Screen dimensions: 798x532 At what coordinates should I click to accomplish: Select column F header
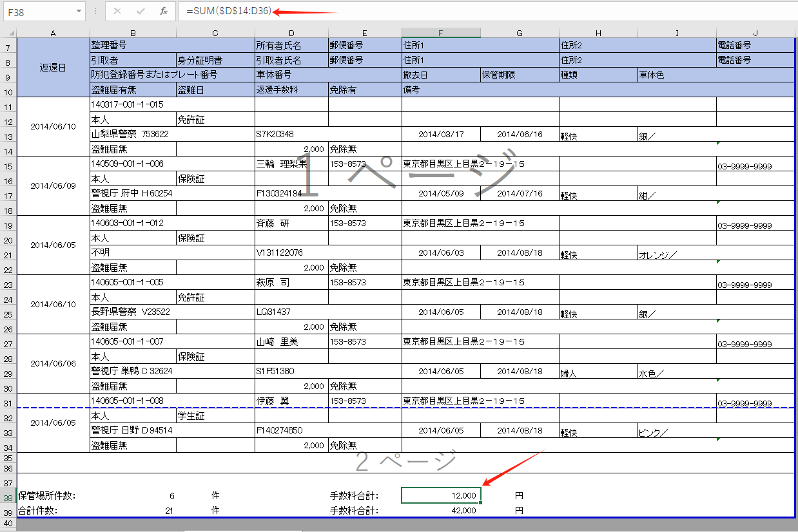(441, 33)
